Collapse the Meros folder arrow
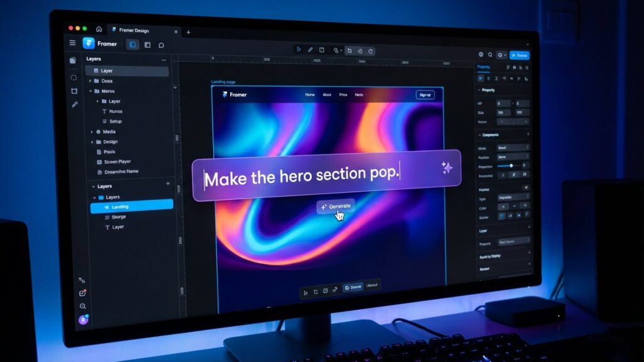 [x=91, y=91]
